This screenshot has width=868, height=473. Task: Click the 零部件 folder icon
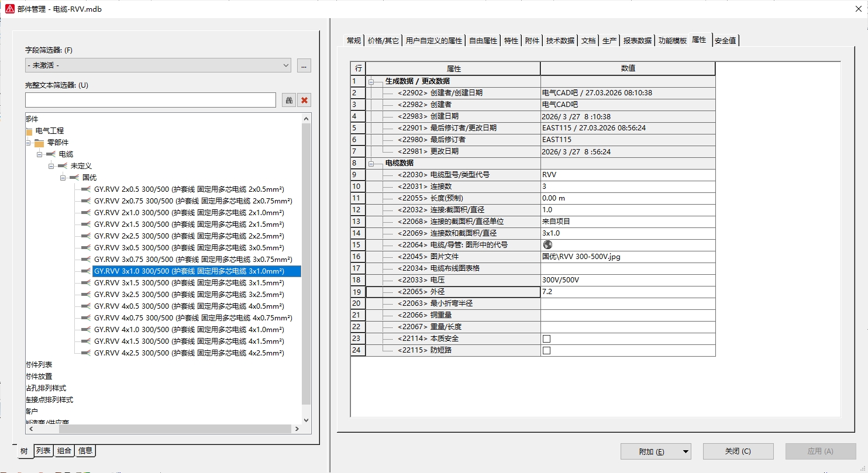(x=39, y=143)
